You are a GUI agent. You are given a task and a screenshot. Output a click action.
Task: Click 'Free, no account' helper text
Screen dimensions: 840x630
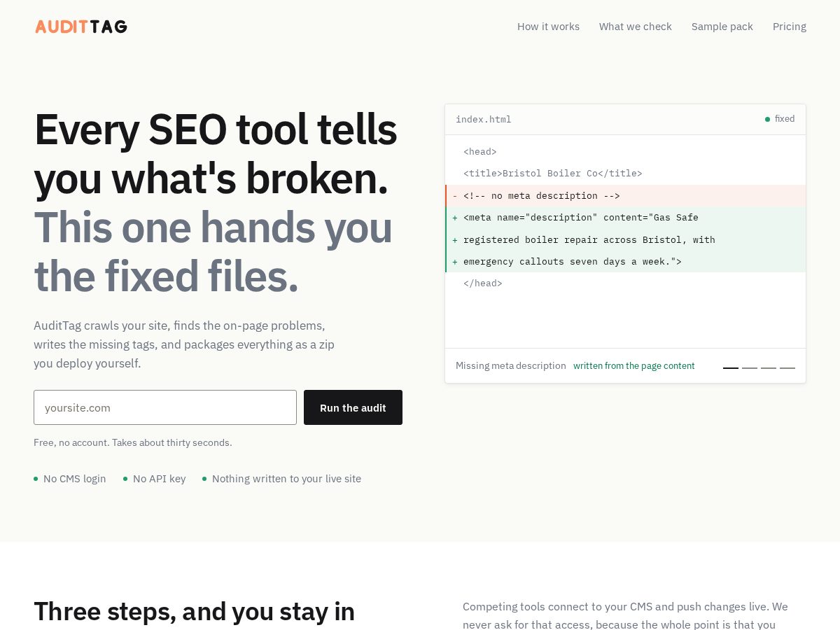133,442
